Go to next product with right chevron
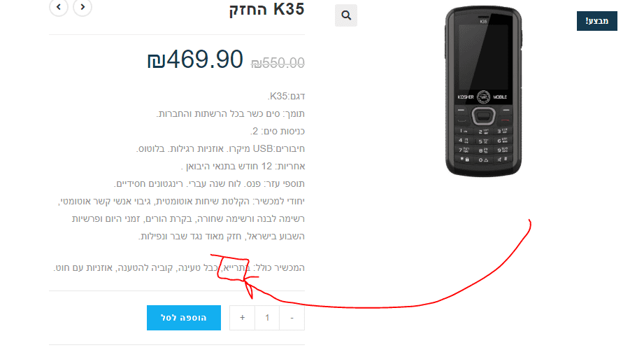Viewport: 644px width, 357px height. point(83,6)
